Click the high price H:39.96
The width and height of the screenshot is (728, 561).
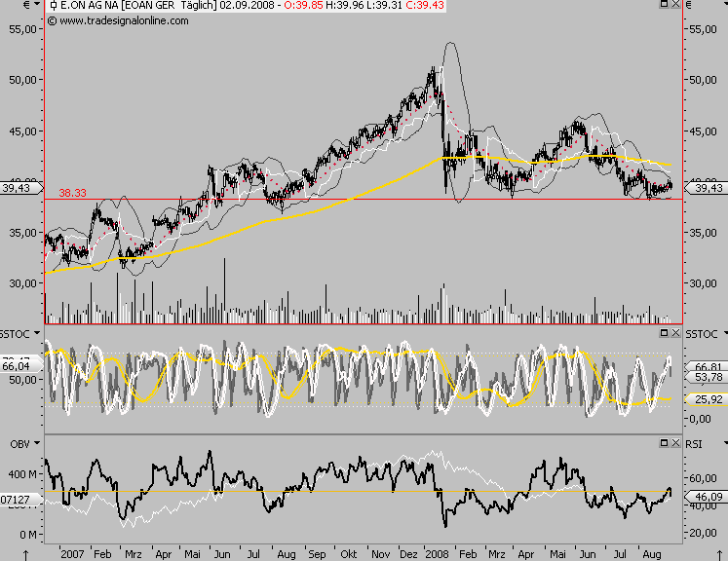344,6
